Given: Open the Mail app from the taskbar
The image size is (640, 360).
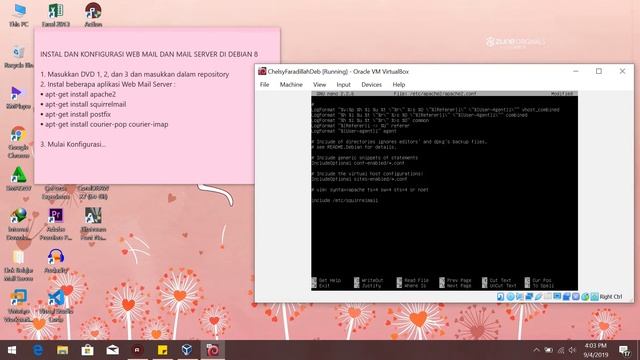Looking at the screenshot, I should click(113, 350).
